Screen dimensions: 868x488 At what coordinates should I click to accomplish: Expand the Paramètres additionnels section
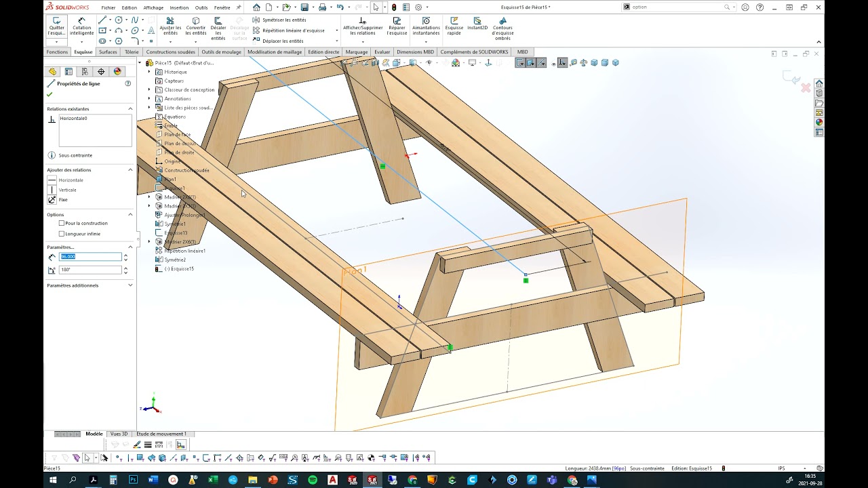coord(130,285)
